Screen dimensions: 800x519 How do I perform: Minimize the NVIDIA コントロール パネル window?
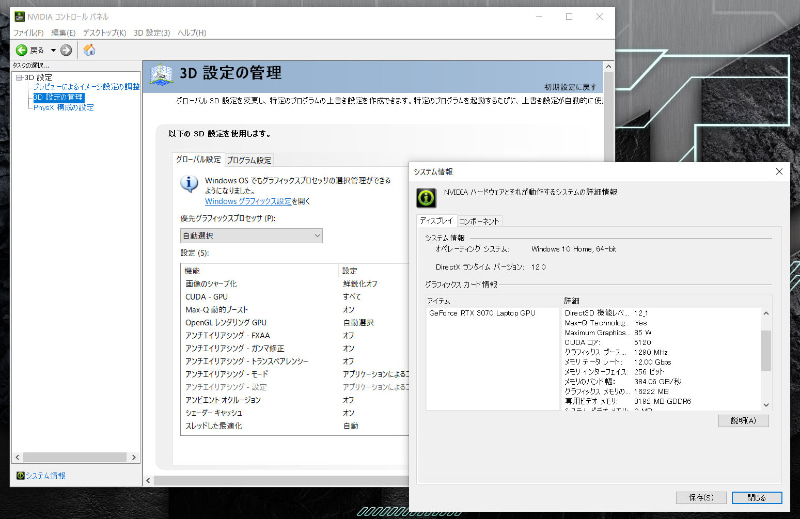point(539,16)
